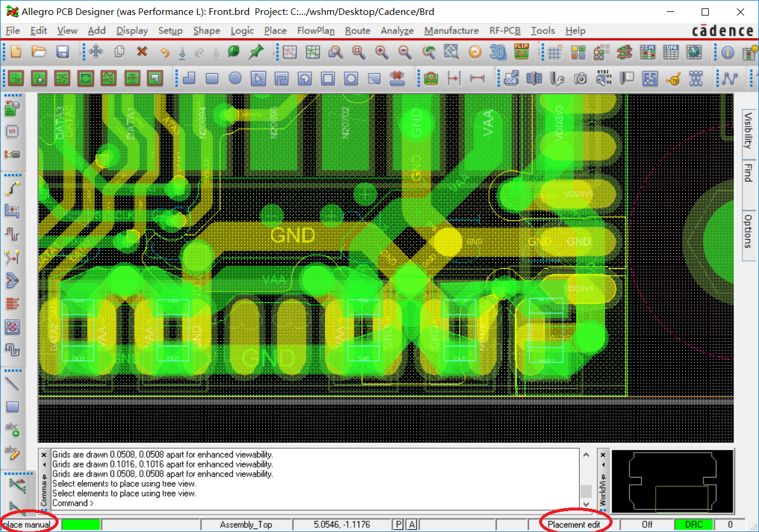Viewport: 759px width, 532px height.
Task: Click the Zoom Selection icon
Action: click(x=451, y=53)
